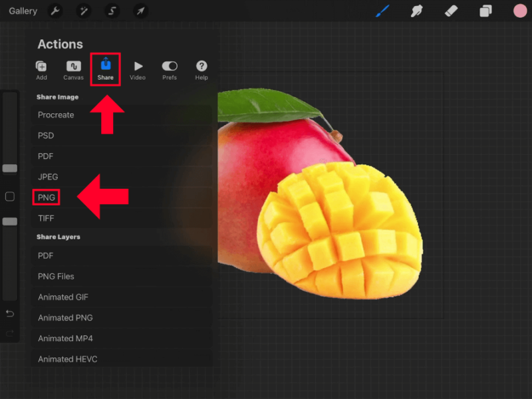Open the Help section
532x399 pixels.
pyautogui.click(x=201, y=68)
